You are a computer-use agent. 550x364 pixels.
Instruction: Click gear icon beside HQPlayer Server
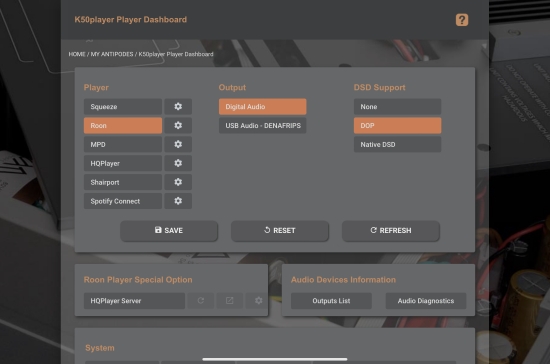tap(258, 301)
